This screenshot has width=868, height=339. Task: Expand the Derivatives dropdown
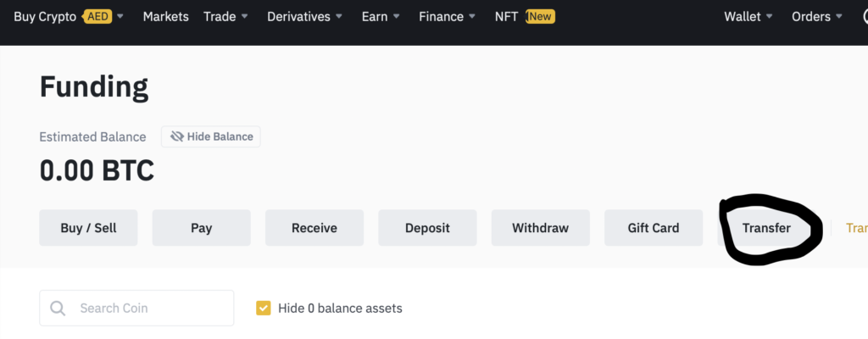[x=304, y=17]
